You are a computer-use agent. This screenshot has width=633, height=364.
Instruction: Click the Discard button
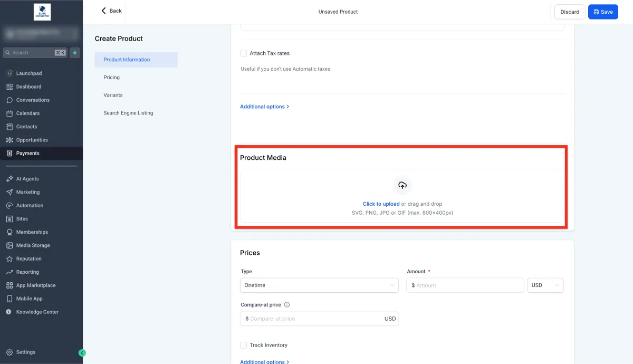[570, 12]
